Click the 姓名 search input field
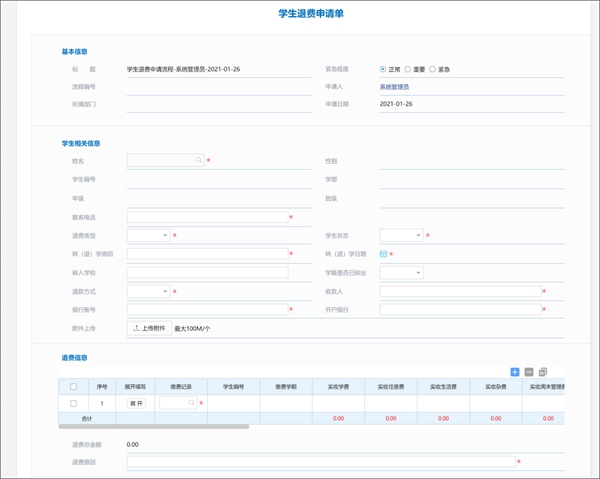This screenshot has height=479, width=600. pyautogui.click(x=165, y=160)
